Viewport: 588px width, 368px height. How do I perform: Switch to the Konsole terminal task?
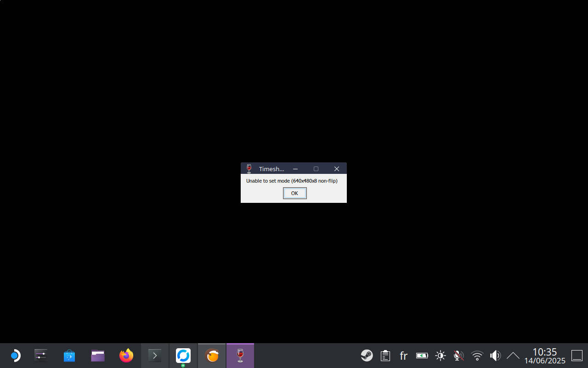click(155, 356)
